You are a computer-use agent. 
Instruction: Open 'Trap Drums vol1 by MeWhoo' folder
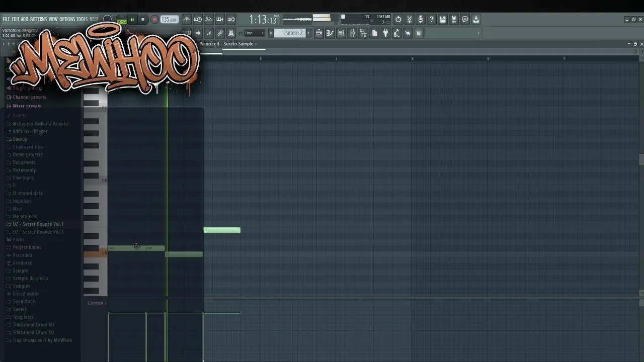pos(42,340)
